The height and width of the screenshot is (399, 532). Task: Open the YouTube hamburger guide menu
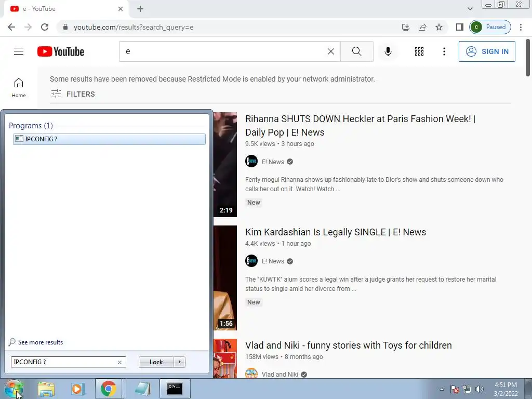19,51
